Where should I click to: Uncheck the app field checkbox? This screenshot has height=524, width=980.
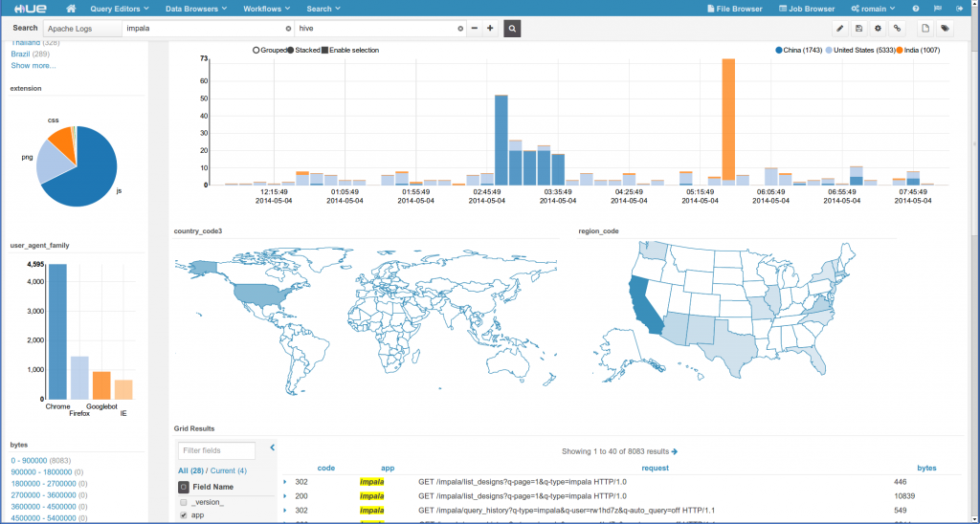[x=183, y=515]
